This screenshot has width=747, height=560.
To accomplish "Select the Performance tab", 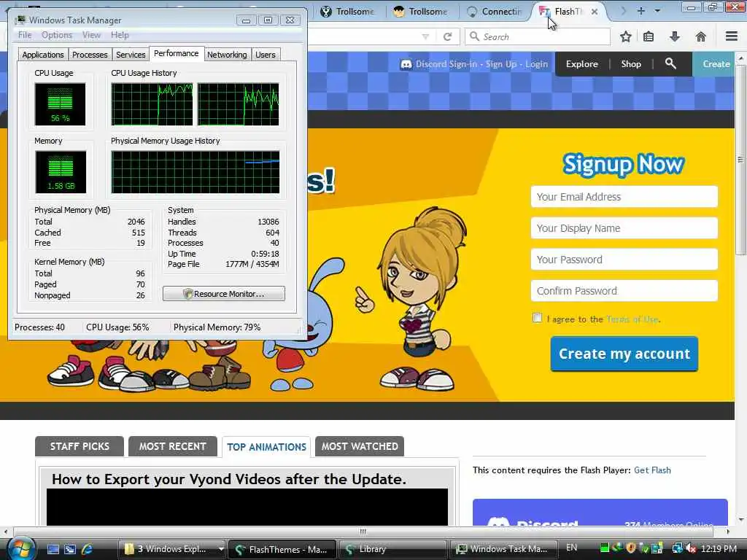I will tap(177, 53).
